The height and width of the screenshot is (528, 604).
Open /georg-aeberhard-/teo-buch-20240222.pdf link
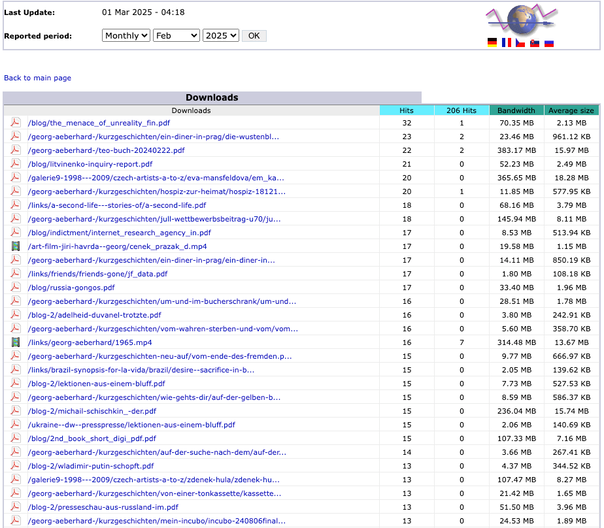106,150
